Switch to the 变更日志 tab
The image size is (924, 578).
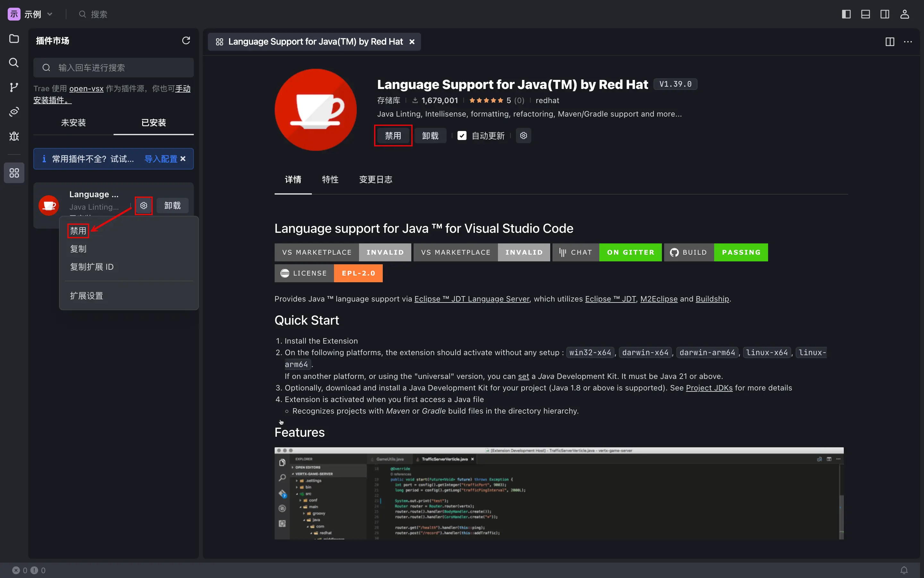375,180
